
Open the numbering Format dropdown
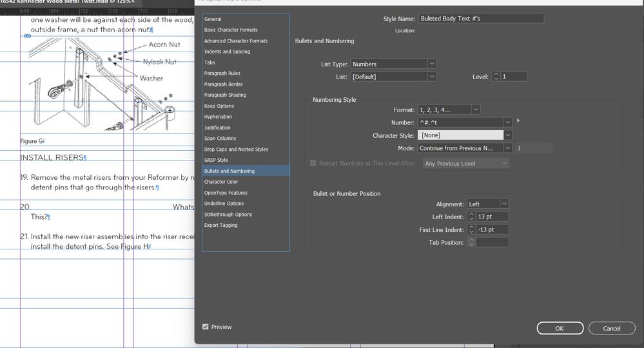click(449, 110)
